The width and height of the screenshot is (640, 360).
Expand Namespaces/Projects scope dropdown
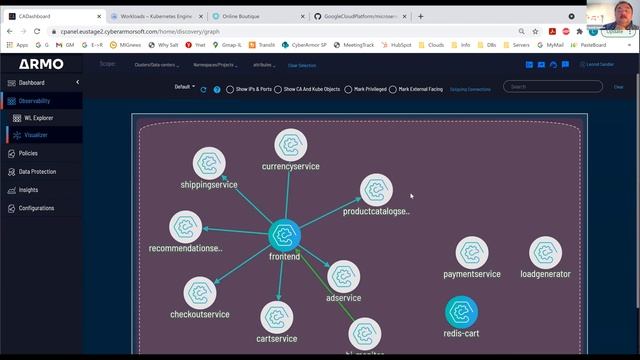215,65
